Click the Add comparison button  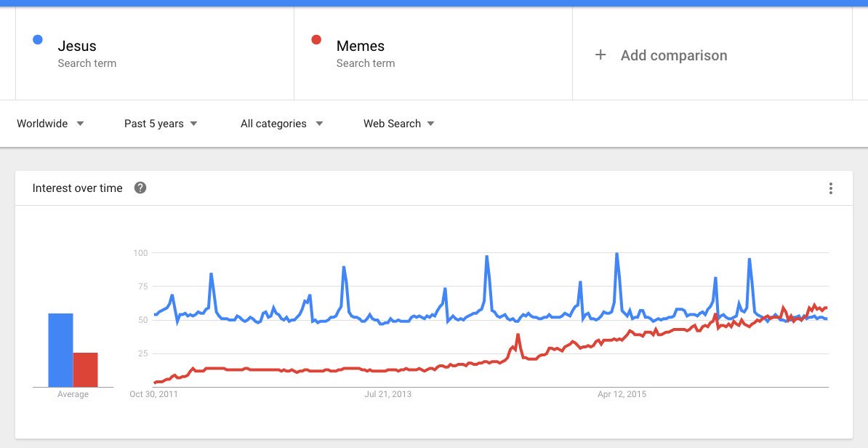click(x=673, y=55)
